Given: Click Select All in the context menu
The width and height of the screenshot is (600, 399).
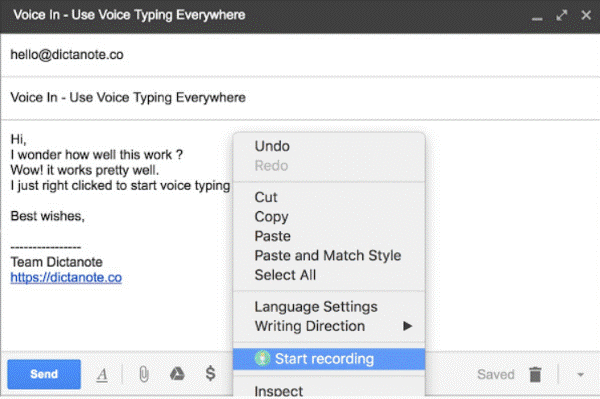Looking at the screenshot, I should [x=329, y=275].
